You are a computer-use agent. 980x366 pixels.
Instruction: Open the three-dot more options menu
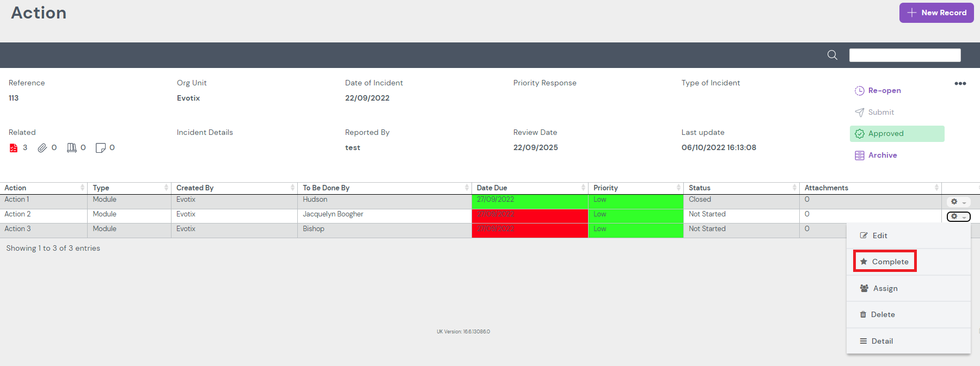click(x=960, y=83)
